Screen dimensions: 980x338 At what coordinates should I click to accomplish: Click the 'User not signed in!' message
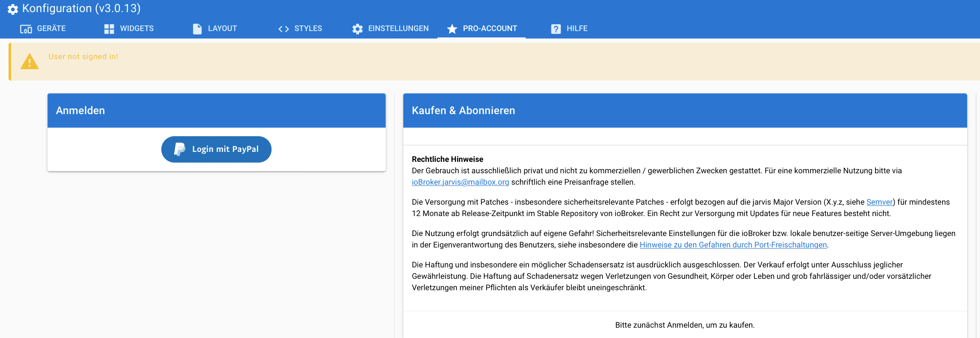click(x=83, y=57)
